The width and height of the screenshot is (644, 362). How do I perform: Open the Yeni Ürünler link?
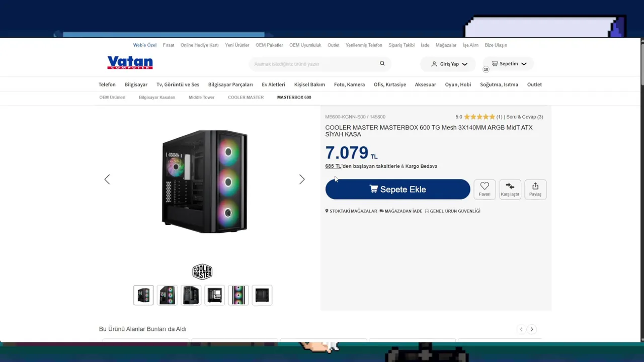click(237, 45)
